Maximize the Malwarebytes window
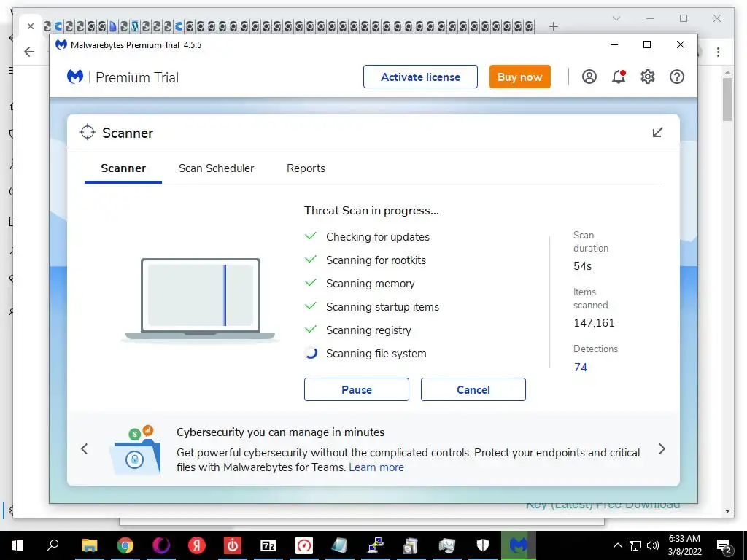Viewport: 747px width, 560px height. point(647,44)
